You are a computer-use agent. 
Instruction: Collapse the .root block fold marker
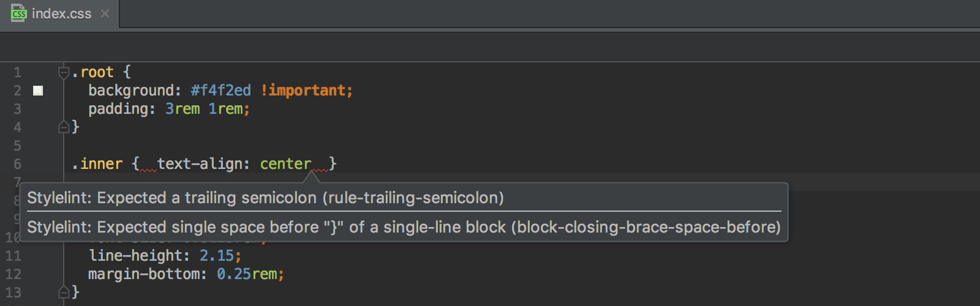click(x=64, y=72)
